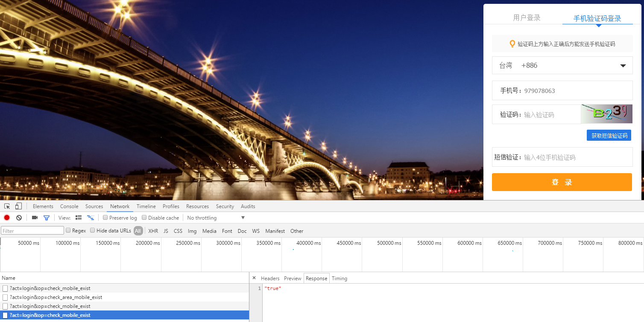
Task: Expand the country code +886 dropdown
Action: coord(623,66)
